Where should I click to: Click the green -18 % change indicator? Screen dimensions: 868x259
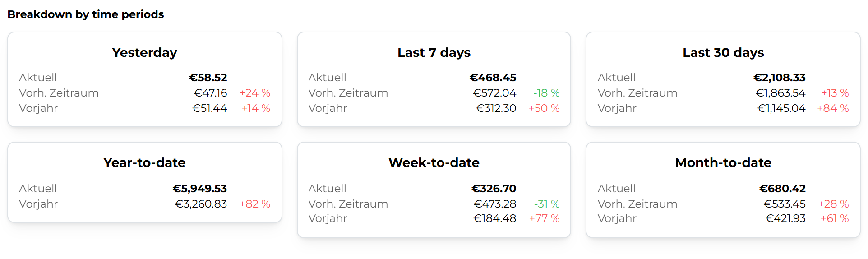coord(546,93)
